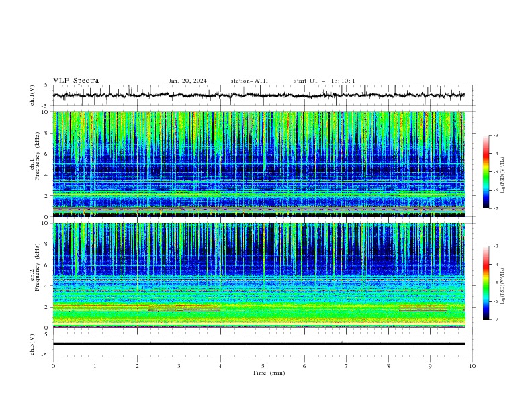
Task: Click the ch.1 spectrogram color scale bar
Action: (x=486, y=171)
